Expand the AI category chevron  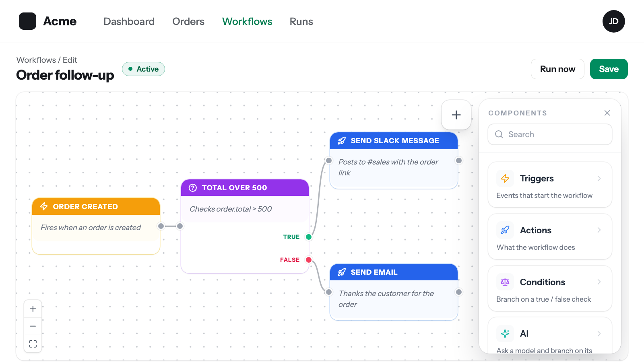pos(599,333)
